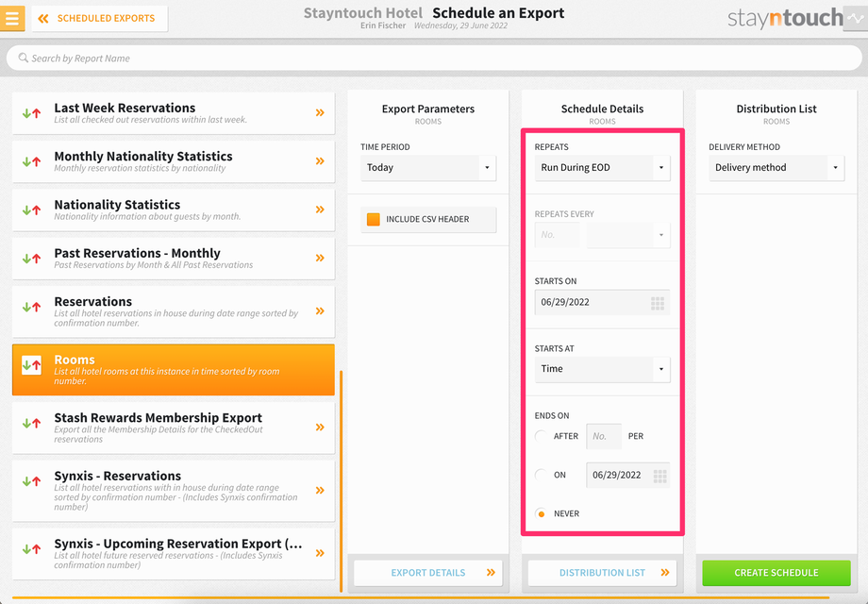Click export arrows icon for Last Week Reservations
The width and height of the screenshot is (868, 604).
(31, 113)
